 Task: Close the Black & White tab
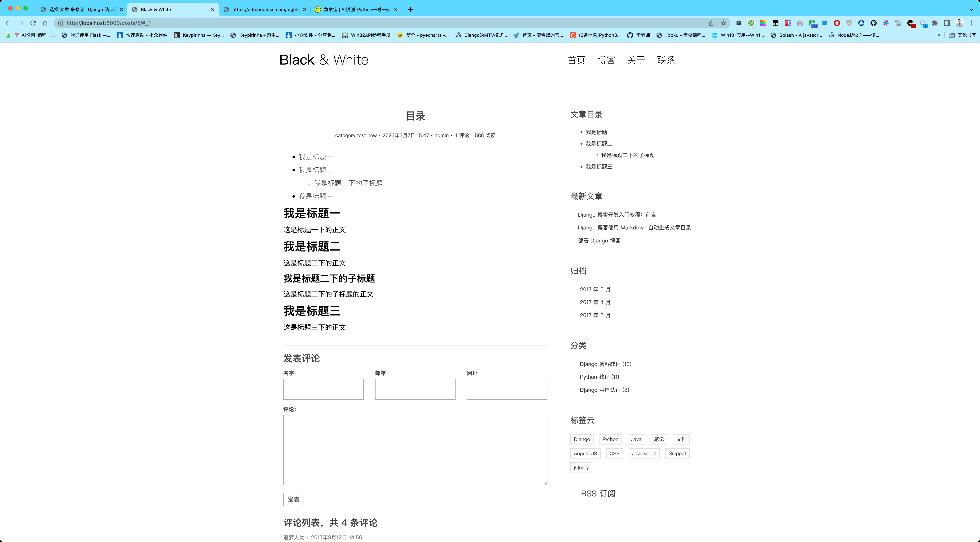213,10
